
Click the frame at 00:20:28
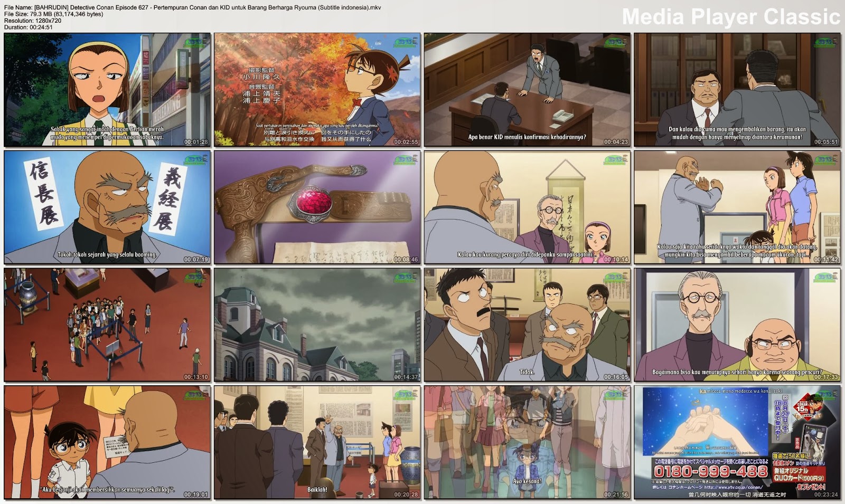(x=317, y=442)
